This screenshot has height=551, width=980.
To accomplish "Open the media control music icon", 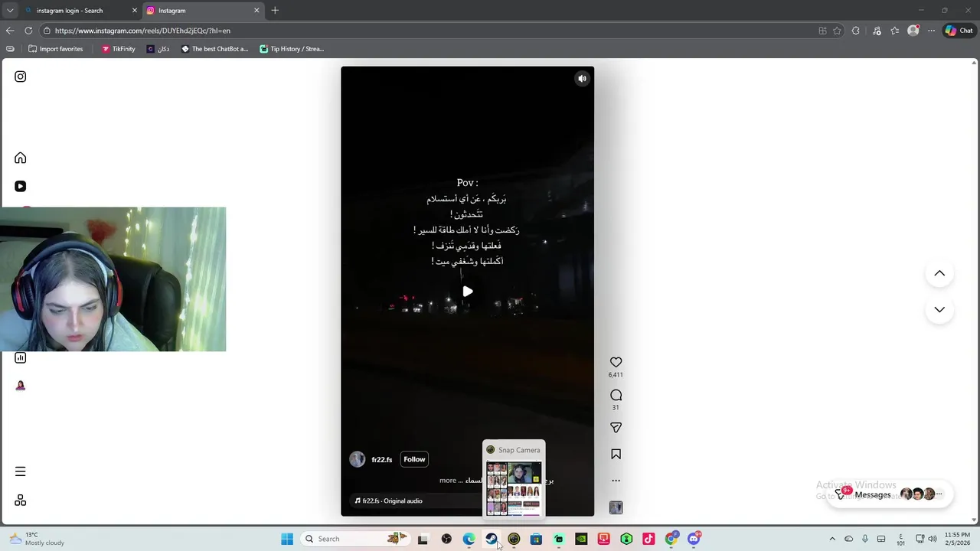I will coord(877,31).
